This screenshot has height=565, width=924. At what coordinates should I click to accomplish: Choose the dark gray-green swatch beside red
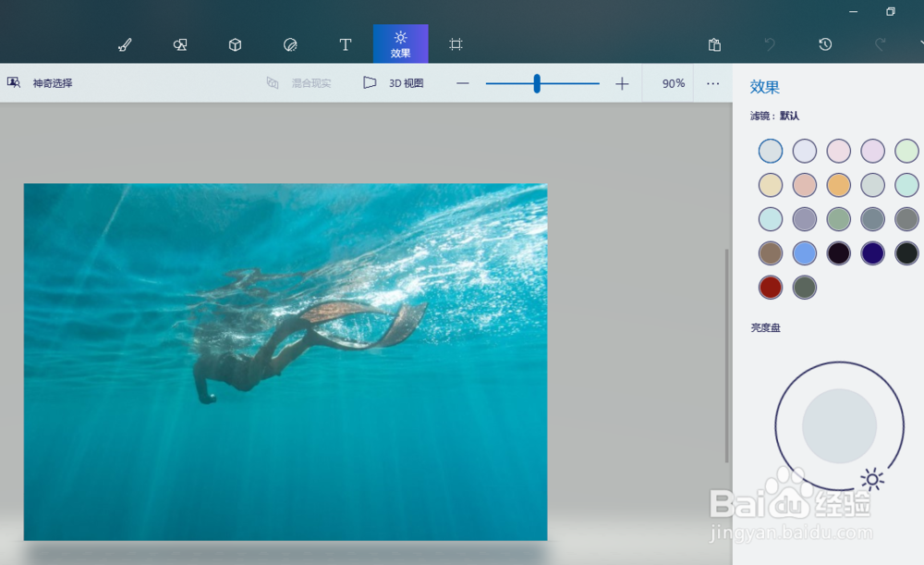(x=805, y=288)
